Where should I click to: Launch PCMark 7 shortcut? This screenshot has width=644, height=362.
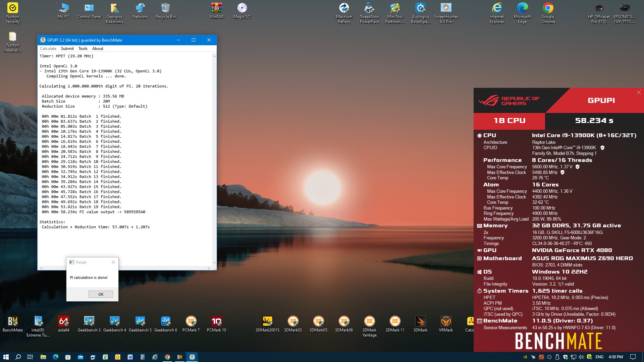tap(191, 324)
